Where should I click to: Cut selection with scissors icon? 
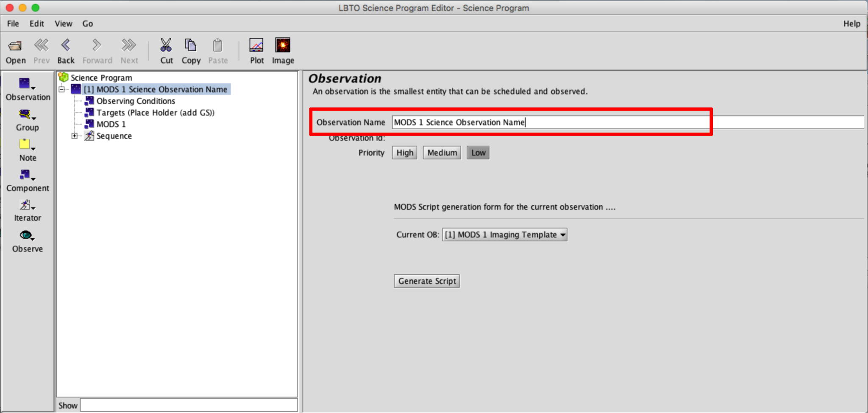[x=166, y=45]
